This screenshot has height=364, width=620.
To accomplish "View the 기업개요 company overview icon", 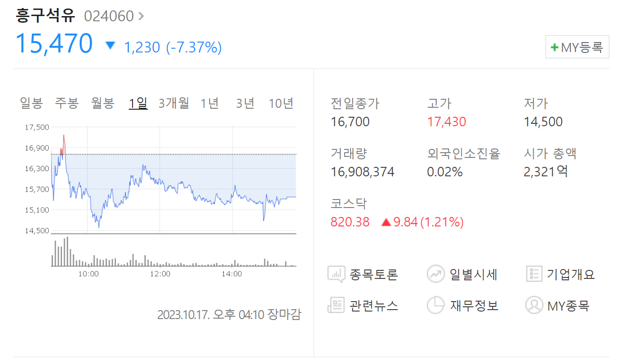I will (x=534, y=274).
